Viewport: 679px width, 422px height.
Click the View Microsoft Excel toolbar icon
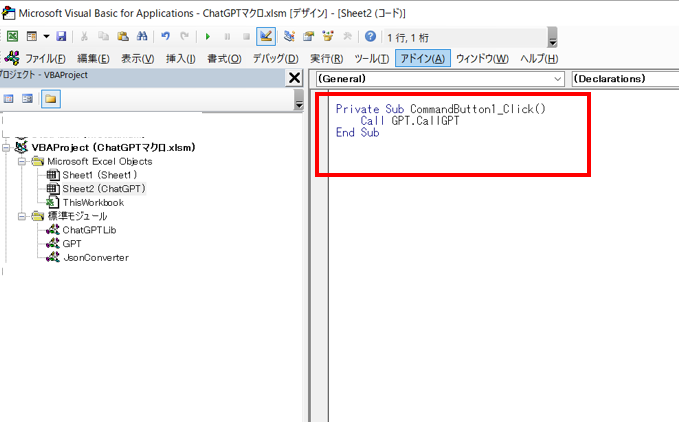point(13,36)
